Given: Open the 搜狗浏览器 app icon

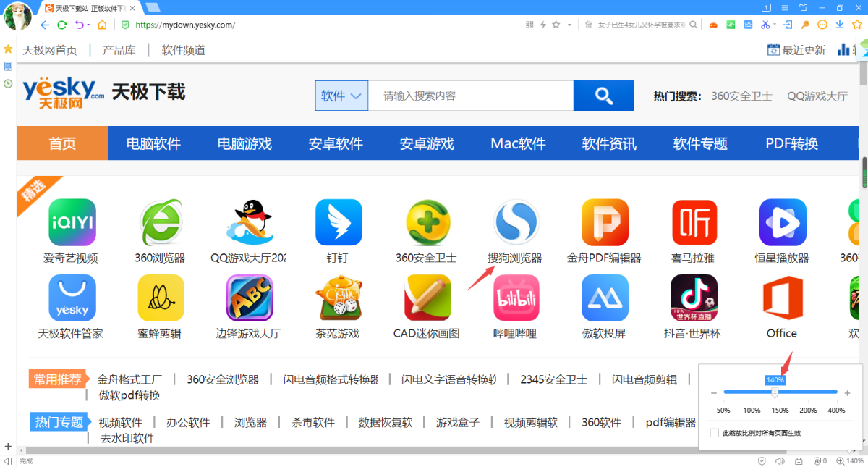Looking at the screenshot, I should coord(516,222).
